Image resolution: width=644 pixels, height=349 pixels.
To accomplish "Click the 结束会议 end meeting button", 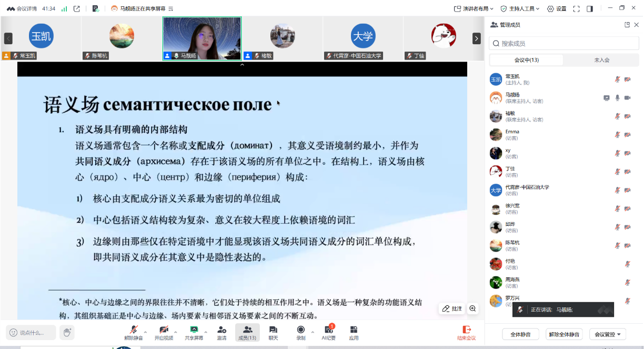I will (466, 332).
